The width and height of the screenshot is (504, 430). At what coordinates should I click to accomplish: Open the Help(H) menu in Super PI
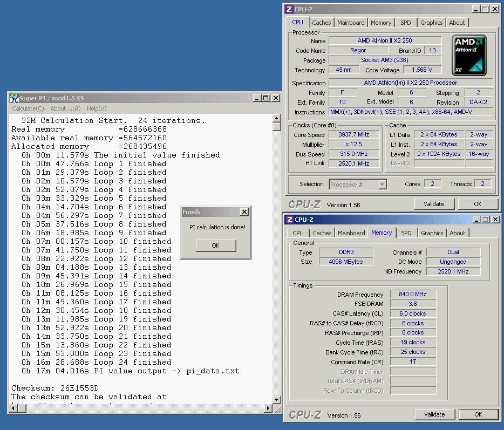[97, 108]
